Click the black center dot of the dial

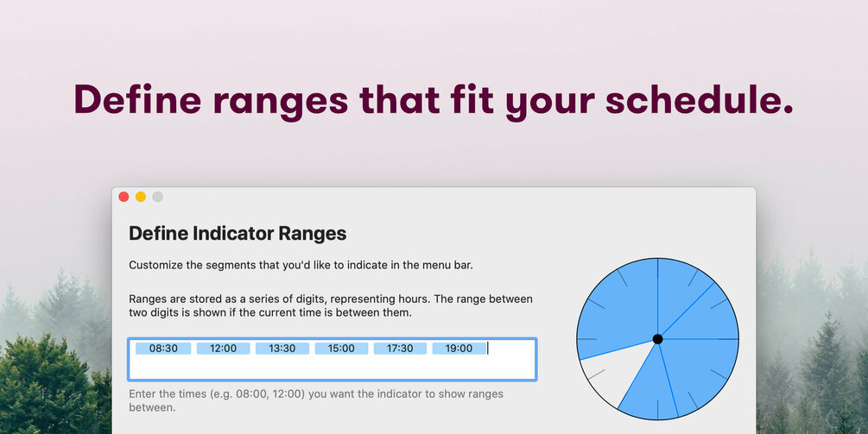[x=657, y=339]
